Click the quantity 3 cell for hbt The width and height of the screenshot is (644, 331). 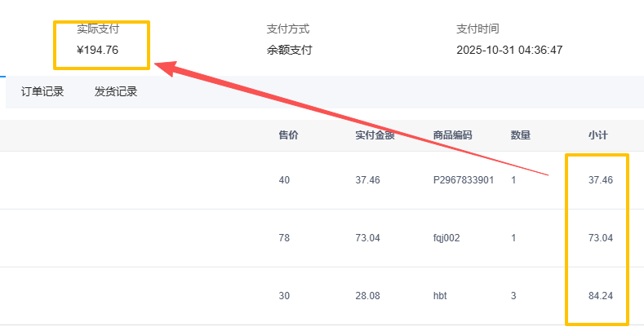pyautogui.click(x=513, y=296)
